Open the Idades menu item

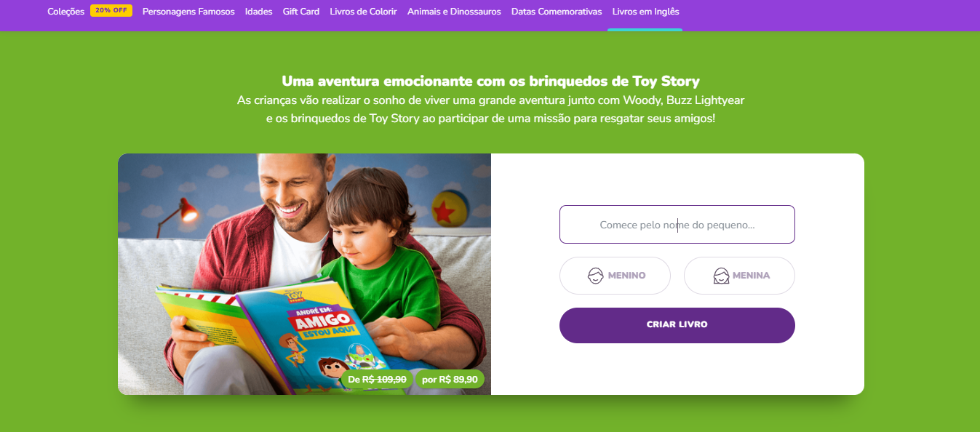tap(259, 12)
